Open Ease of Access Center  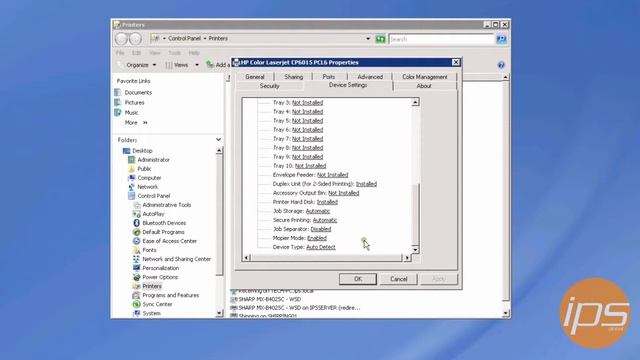(x=169, y=241)
